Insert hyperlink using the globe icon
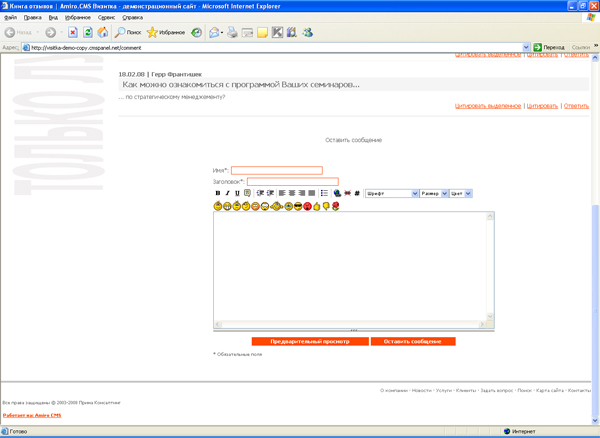The width and height of the screenshot is (600, 438). click(337, 193)
